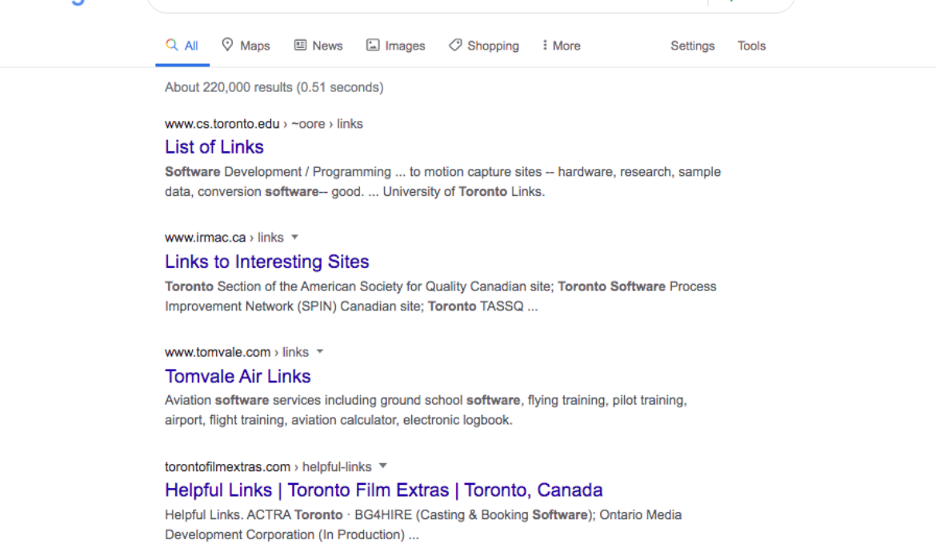The image size is (936, 560).
Task: Open search Tools
Action: pos(751,46)
